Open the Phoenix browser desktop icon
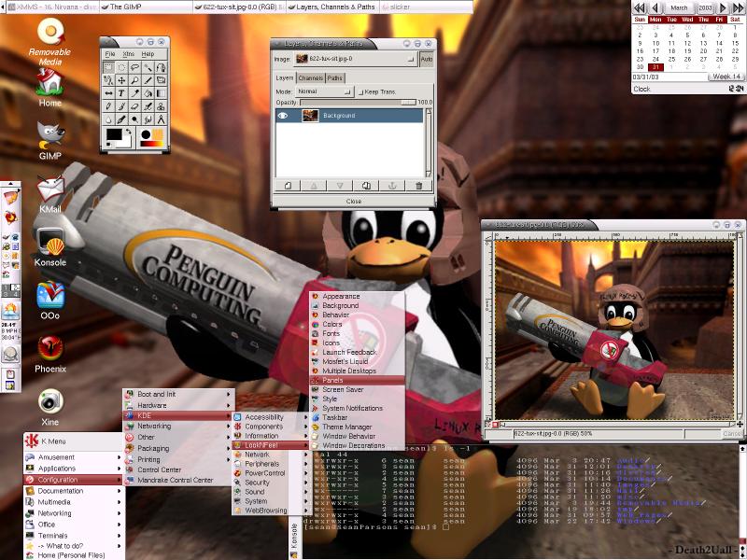747x560 pixels. point(50,355)
